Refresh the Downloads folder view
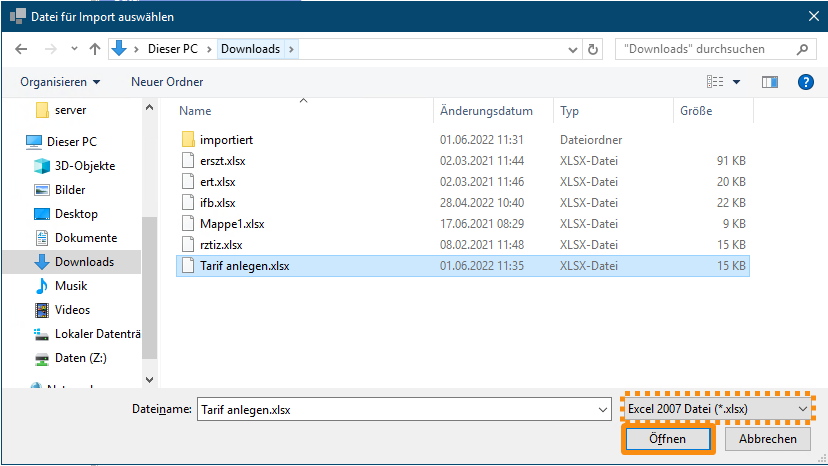This screenshot has width=828, height=466. pyautogui.click(x=593, y=49)
